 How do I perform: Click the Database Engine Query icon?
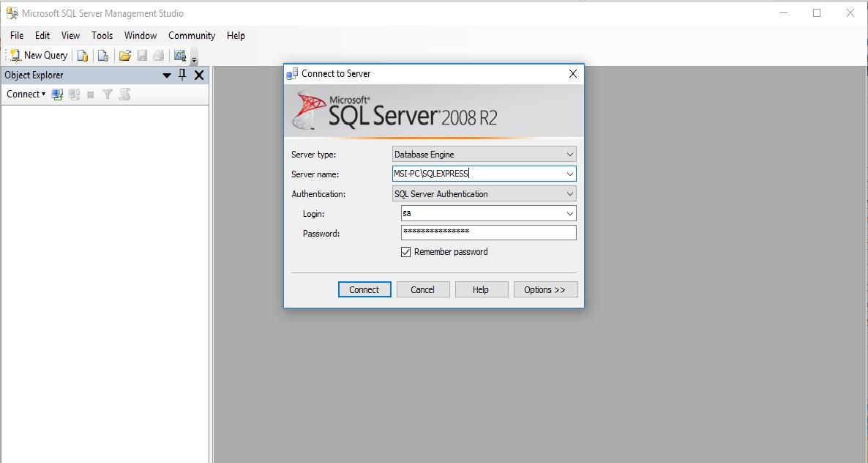(x=83, y=56)
